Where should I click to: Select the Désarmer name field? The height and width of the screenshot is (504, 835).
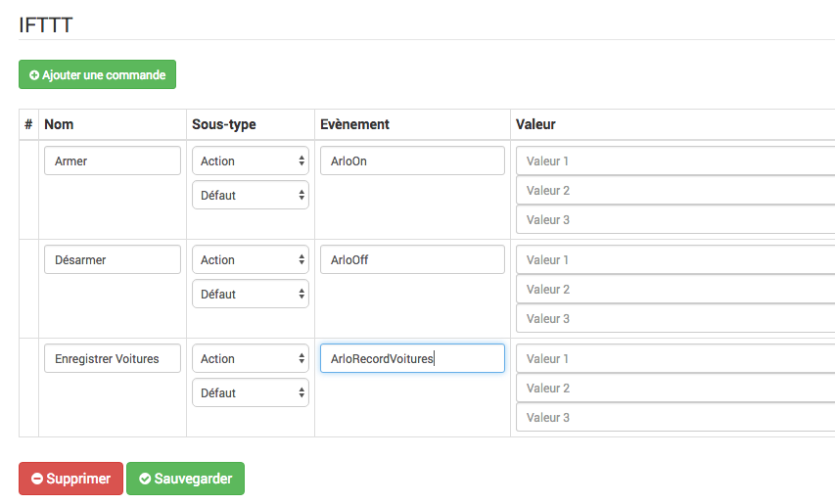click(113, 259)
